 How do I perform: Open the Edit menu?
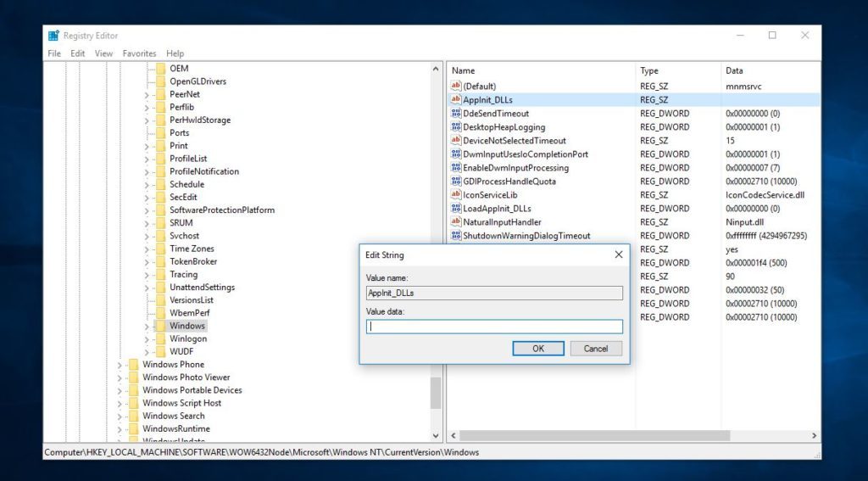(77, 53)
